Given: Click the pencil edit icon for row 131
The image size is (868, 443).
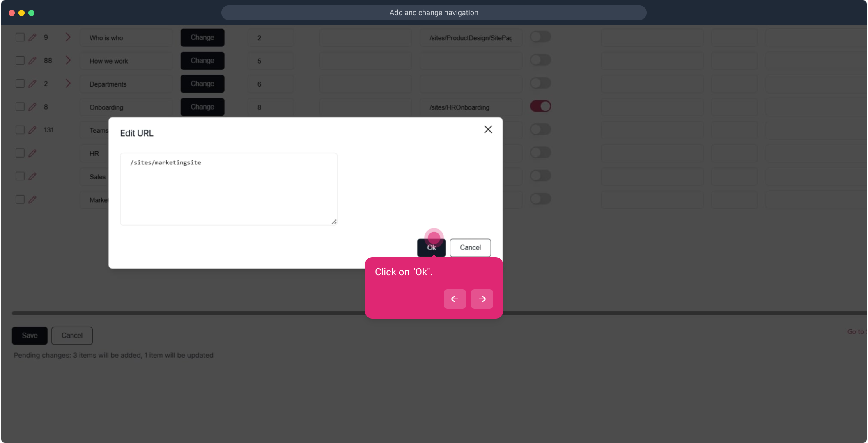Looking at the screenshot, I should pyautogui.click(x=32, y=130).
